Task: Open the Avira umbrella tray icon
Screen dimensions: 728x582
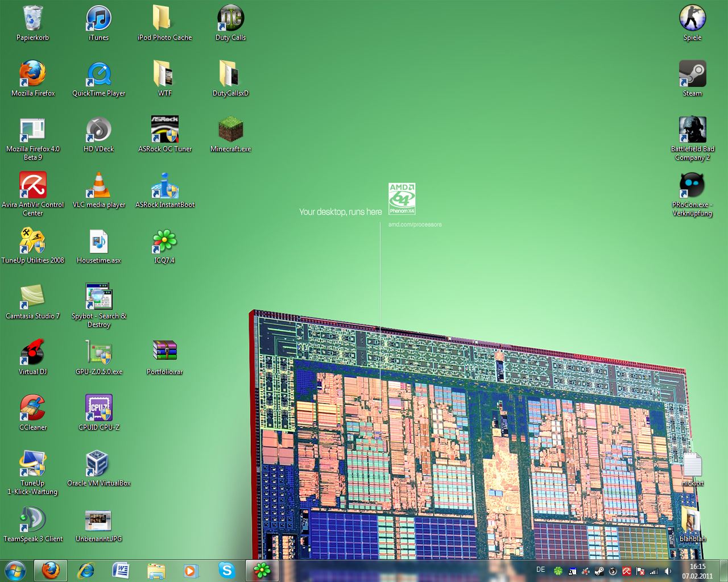Action: click(626, 571)
